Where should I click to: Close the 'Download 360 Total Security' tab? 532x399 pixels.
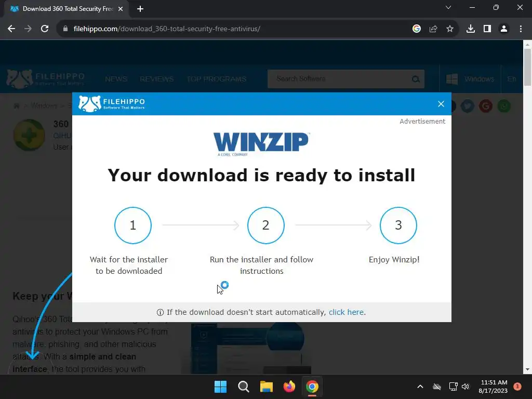[121, 9]
